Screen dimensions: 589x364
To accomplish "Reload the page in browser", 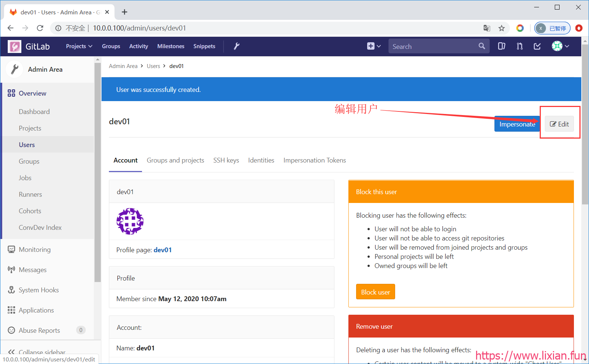I will pyautogui.click(x=40, y=28).
